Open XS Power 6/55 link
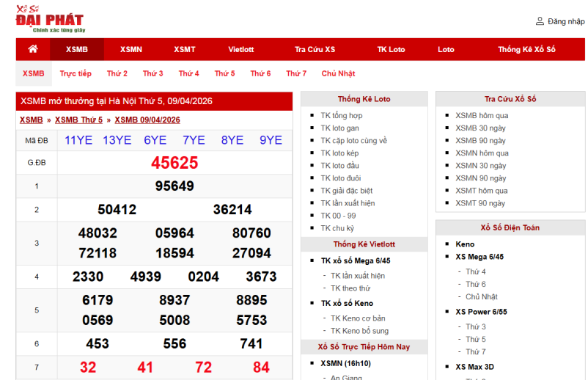This screenshot has height=380, width=588. pyautogui.click(x=481, y=312)
